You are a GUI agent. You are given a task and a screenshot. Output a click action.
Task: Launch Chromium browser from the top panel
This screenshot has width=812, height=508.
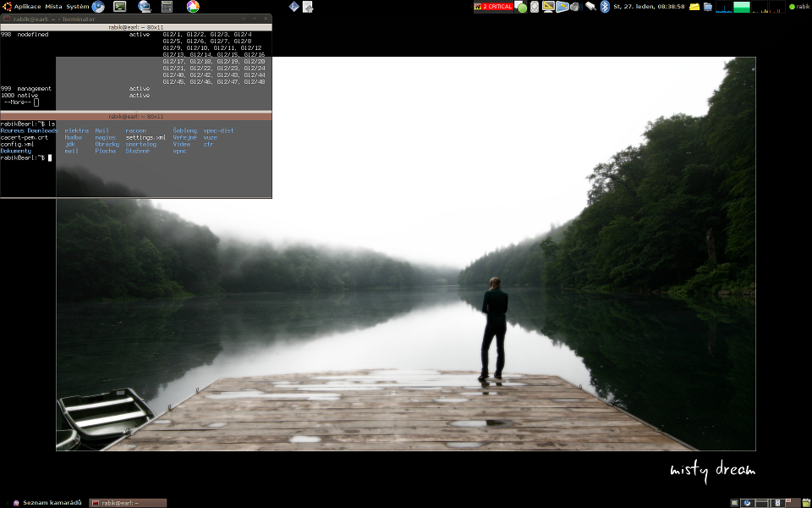98,7
